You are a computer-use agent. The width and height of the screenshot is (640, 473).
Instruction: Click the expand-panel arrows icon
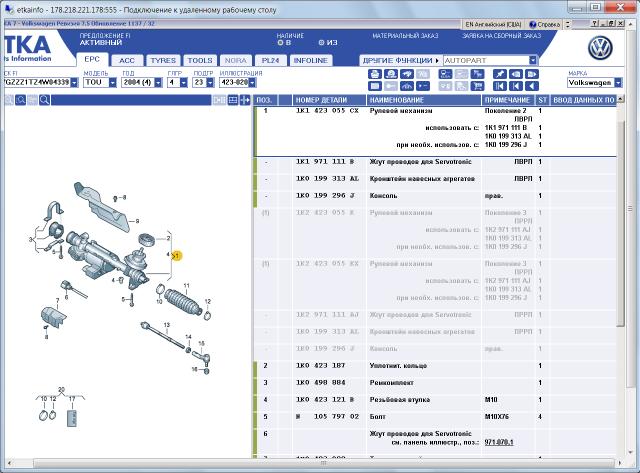click(245, 100)
